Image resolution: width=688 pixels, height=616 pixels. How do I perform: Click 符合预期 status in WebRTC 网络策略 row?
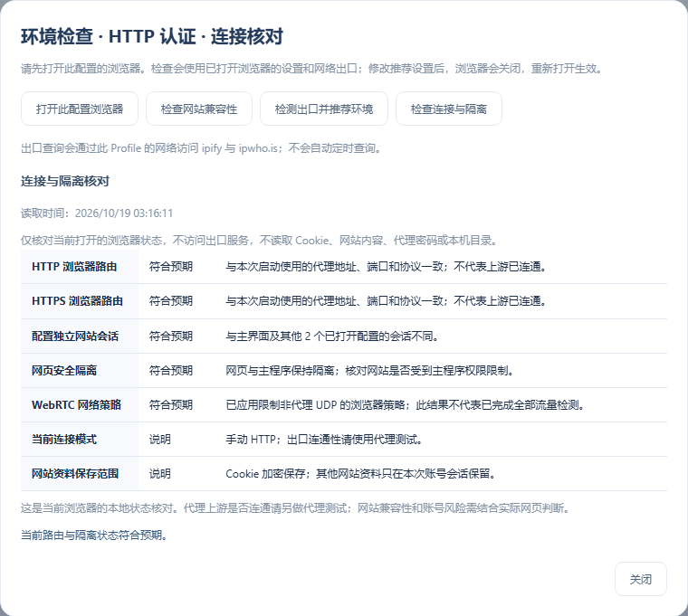171,404
